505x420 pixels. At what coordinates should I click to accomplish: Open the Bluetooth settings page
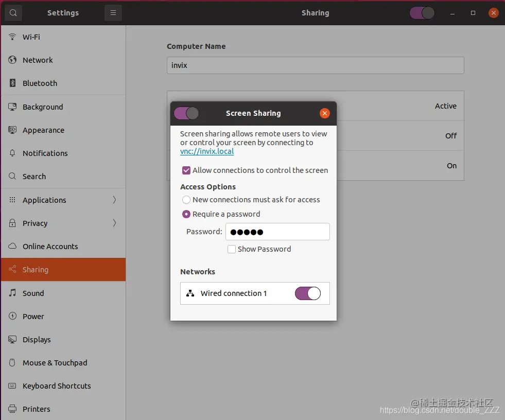[x=63, y=83]
